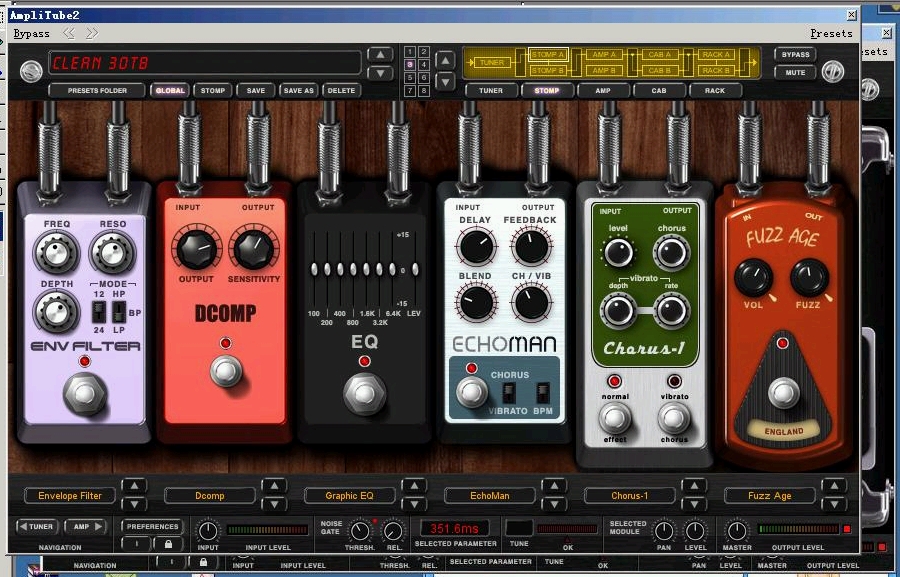Click the SENSITIVITY knob on DCOMP
The image size is (900, 577).
pos(254,249)
